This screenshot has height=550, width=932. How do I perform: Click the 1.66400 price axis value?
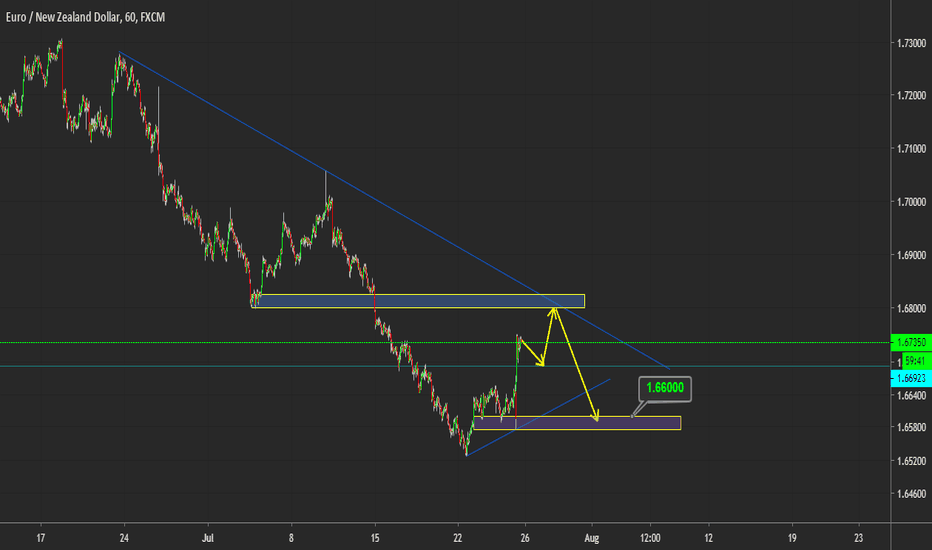point(911,395)
